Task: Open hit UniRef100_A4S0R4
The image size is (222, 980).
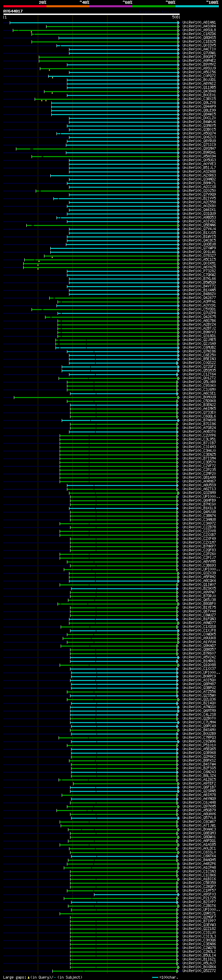Action: click(x=199, y=26)
